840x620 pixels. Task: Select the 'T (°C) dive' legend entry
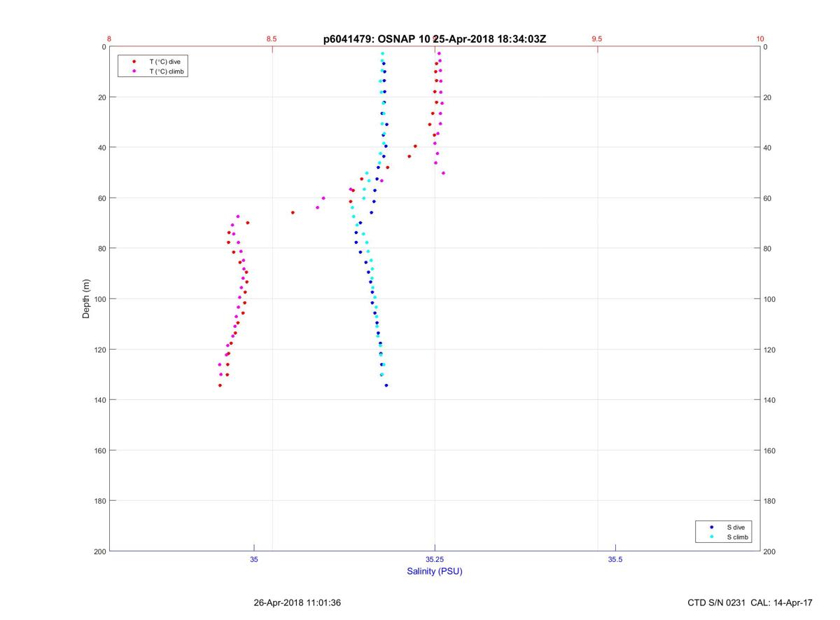click(165, 62)
